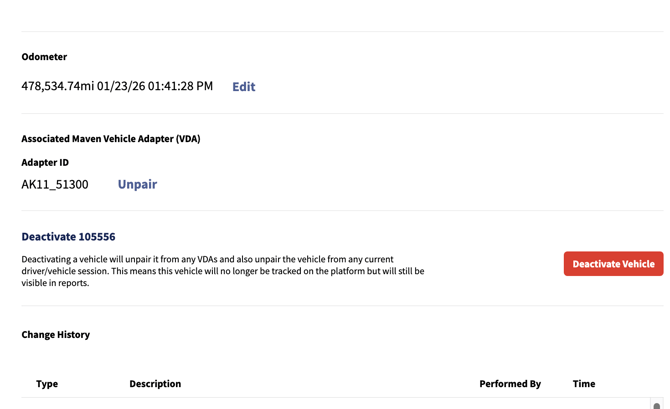Select the AK11_51300 adapter ID text
Image resolution: width=670 pixels, height=409 pixels.
[55, 184]
